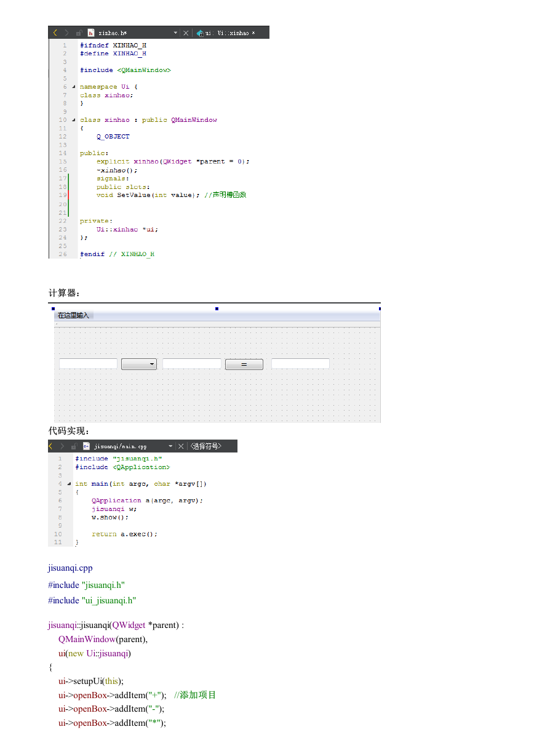The width and height of the screenshot is (534, 756).
Task: Click the Ui::xinhao *ui member line
Action: (x=127, y=229)
